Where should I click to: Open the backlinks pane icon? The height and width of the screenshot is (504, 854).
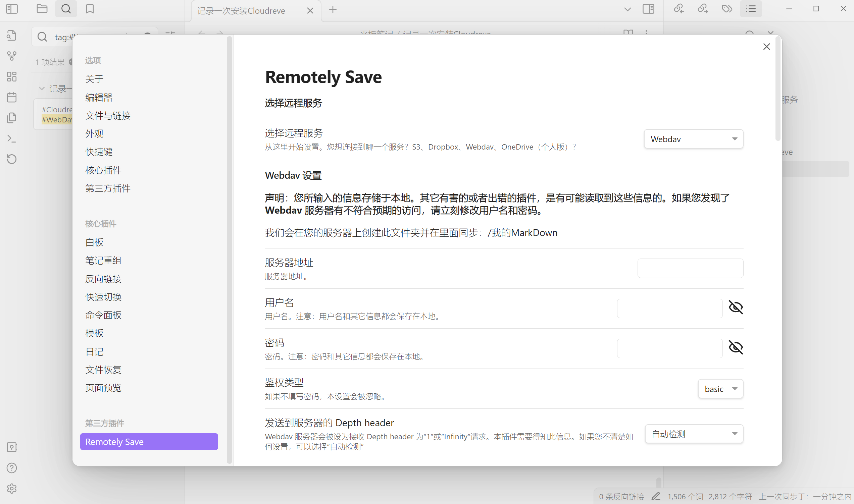coord(679,9)
